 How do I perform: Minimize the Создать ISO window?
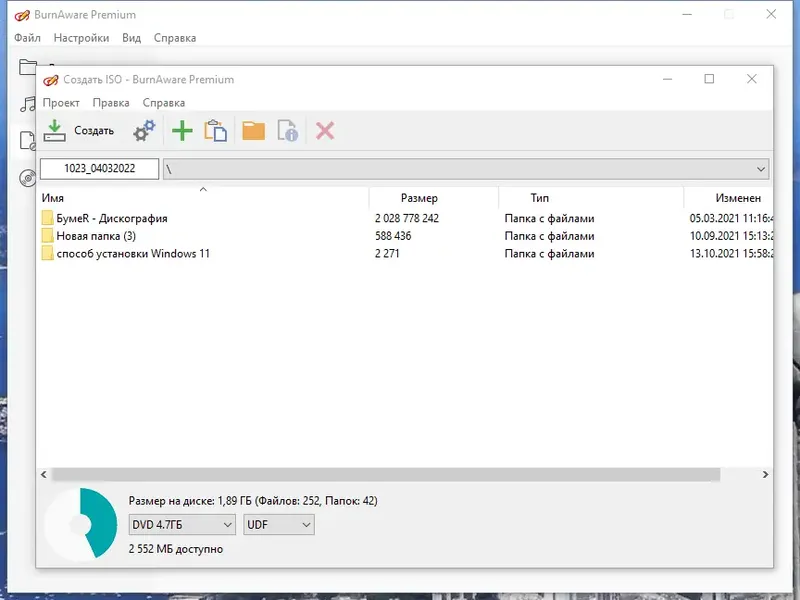tap(667, 79)
